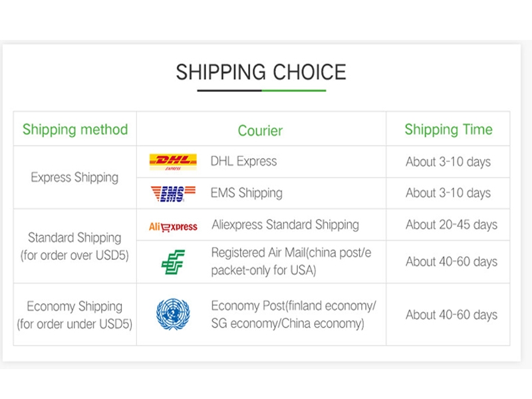Click the DHL Express logo
This screenshot has height=399, width=532.
(173, 162)
